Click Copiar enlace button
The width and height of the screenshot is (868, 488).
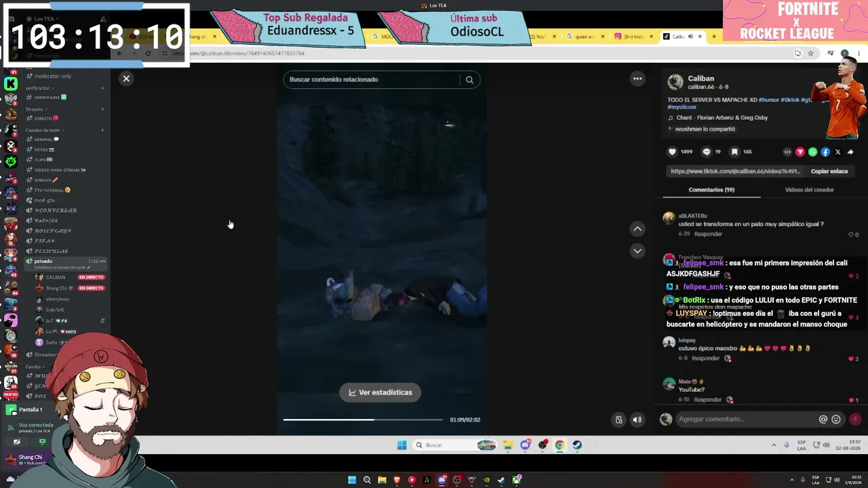[829, 171]
